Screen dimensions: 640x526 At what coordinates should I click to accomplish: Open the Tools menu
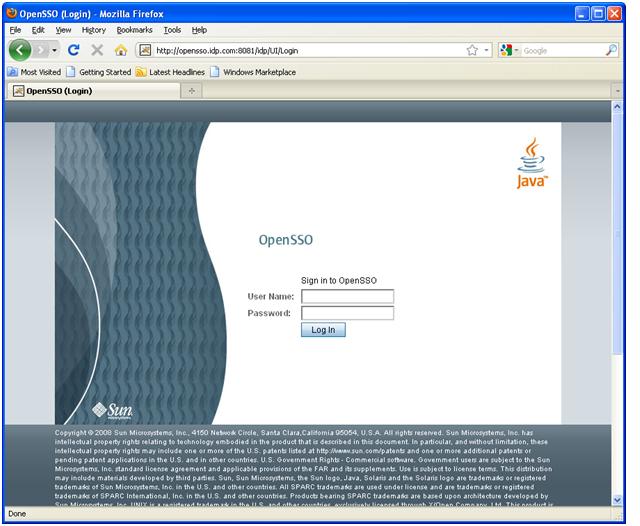point(172,30)
